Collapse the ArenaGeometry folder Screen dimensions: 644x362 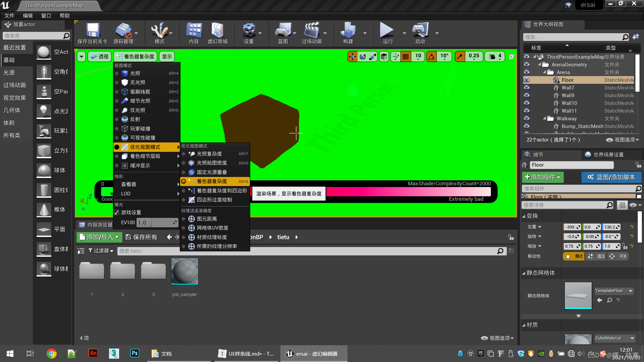(x=539, y=64)
